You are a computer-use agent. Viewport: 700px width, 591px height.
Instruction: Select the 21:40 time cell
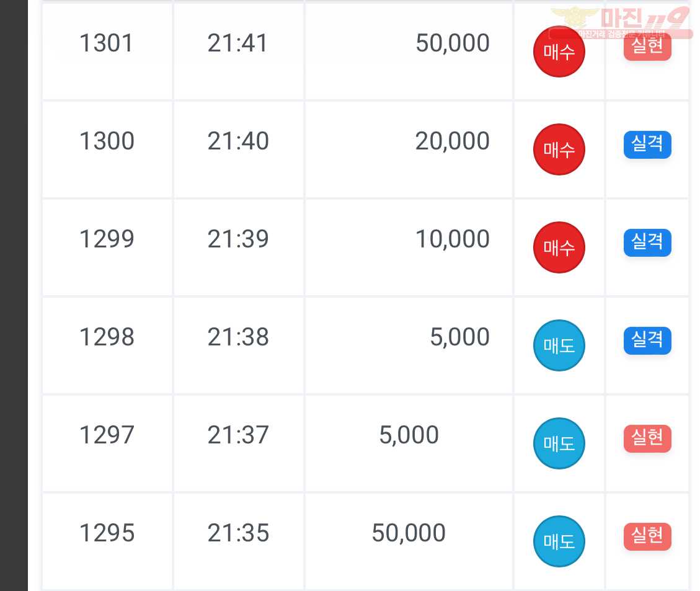point(238,149)
